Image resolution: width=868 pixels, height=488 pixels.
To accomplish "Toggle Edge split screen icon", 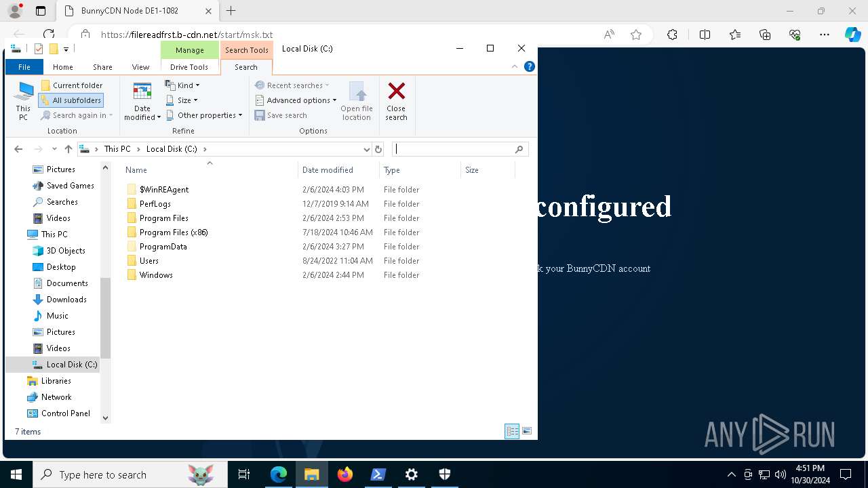I will coord(705,35).
